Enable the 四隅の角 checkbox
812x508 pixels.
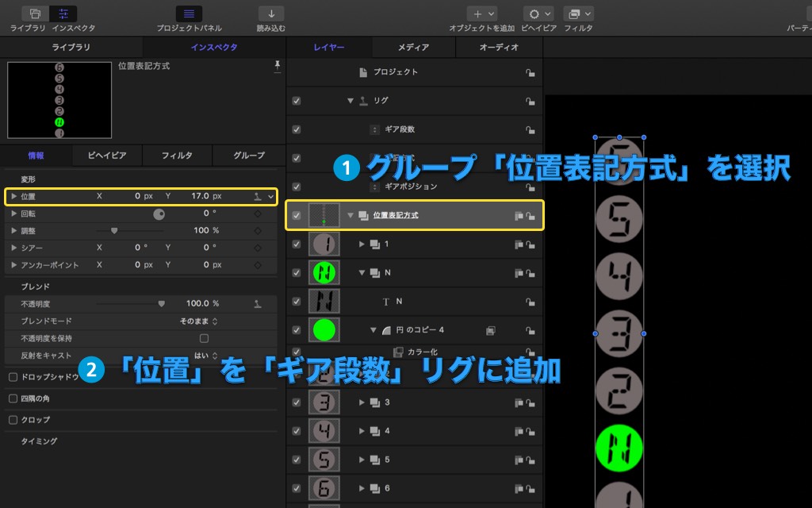click(x=13, y=398)
